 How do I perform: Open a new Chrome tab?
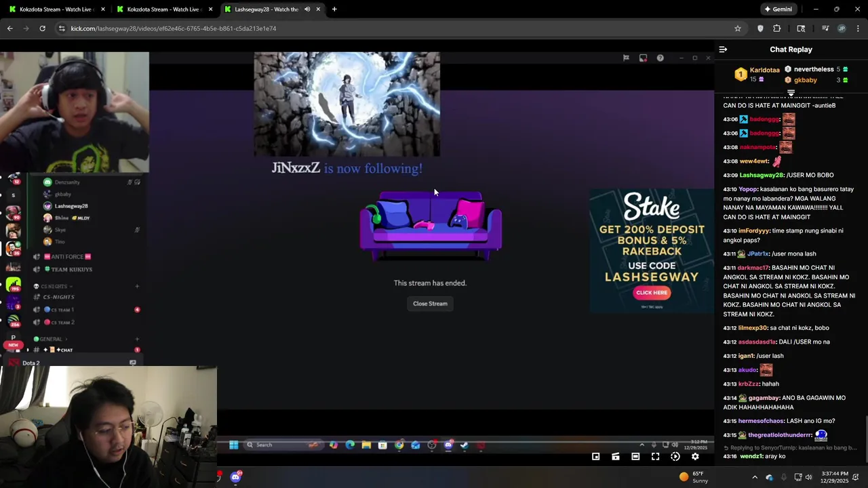334,9
